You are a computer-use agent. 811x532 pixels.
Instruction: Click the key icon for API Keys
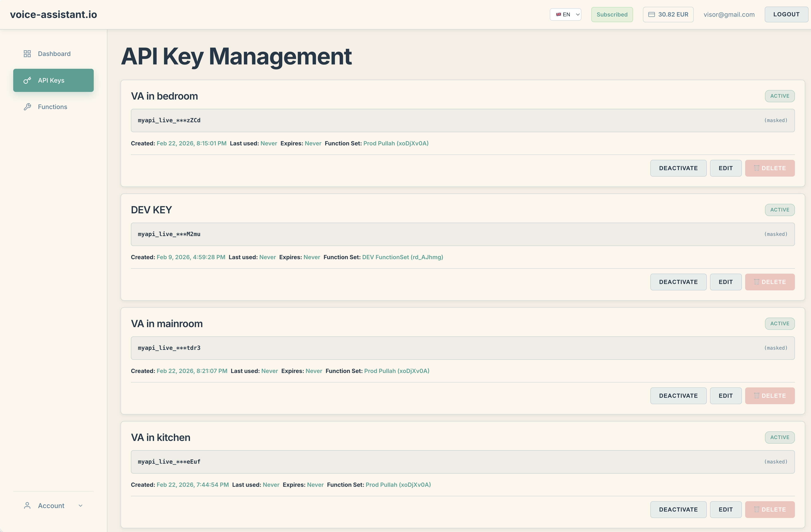(27, 80)
